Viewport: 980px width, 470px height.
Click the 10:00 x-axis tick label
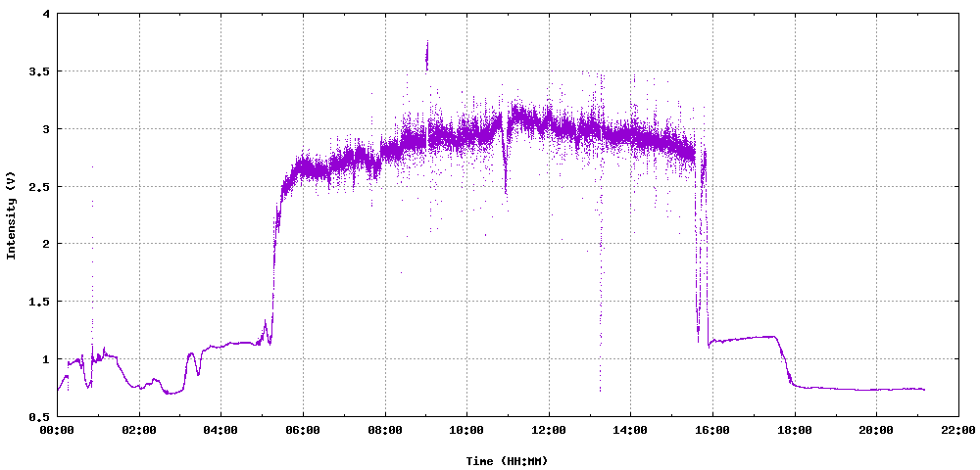(x=466, y=430)
